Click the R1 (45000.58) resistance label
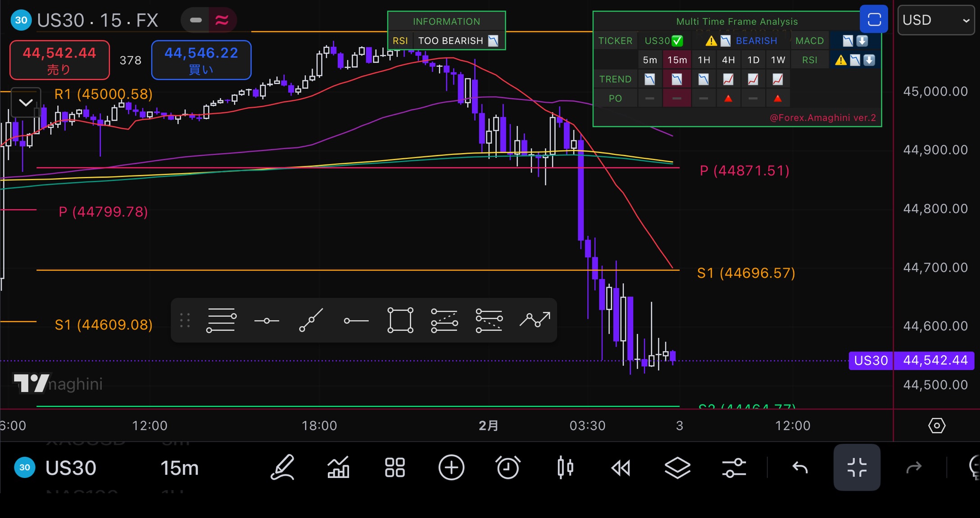 pos(104,94)
